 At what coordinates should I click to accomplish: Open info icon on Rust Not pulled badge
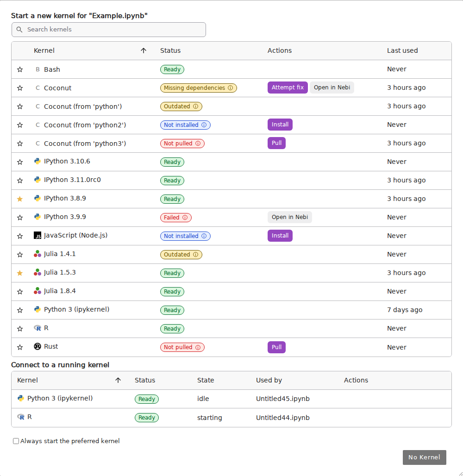click(198, 347)
